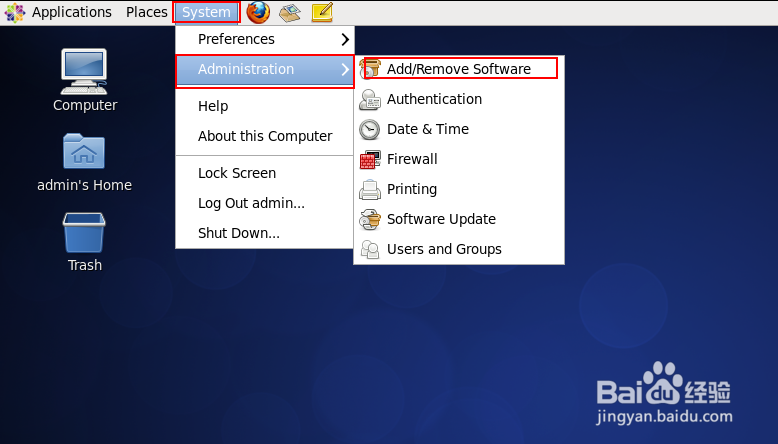Viewport: 778px width, 444px height.
Task: Select Authentication from Administration submenu
Action: click(459, 99)
